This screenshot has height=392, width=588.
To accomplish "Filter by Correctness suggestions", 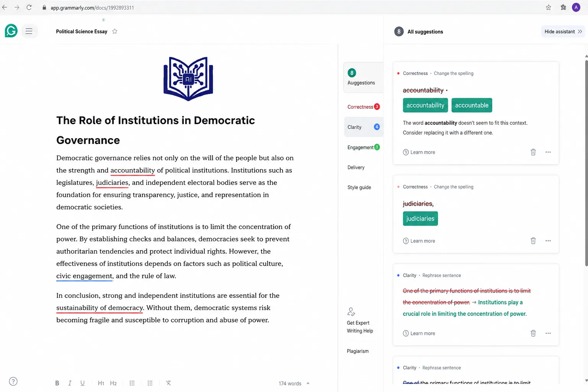I will [363, 107].
